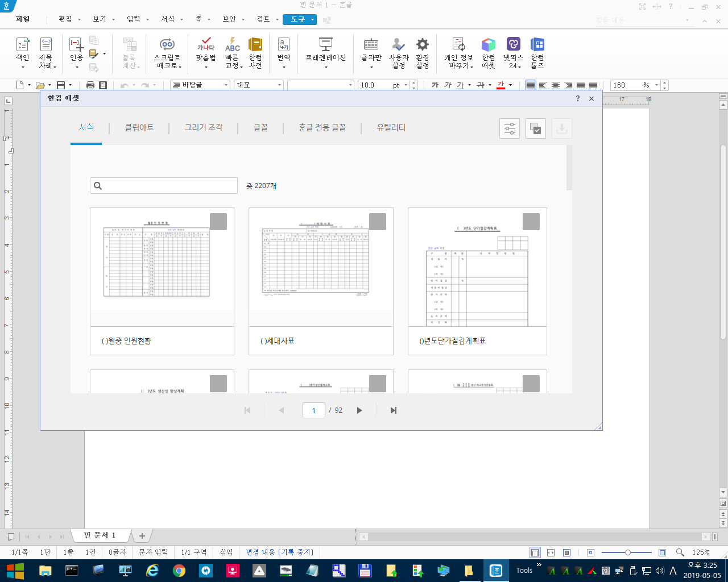
Task: Open the 한컴 사전 dictionary
Action: point(255,53)
